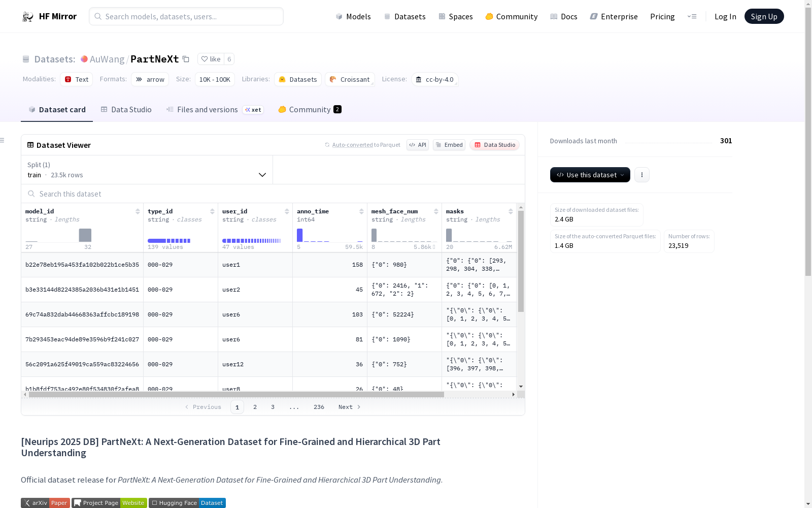Expand the Use this dataset dropdown
812x508 pixels.
(x=590, y=175)
